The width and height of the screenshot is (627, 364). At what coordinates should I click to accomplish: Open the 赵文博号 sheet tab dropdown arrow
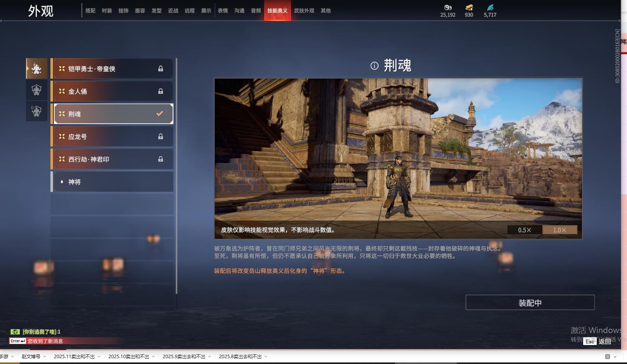click(x=45, y=357)
